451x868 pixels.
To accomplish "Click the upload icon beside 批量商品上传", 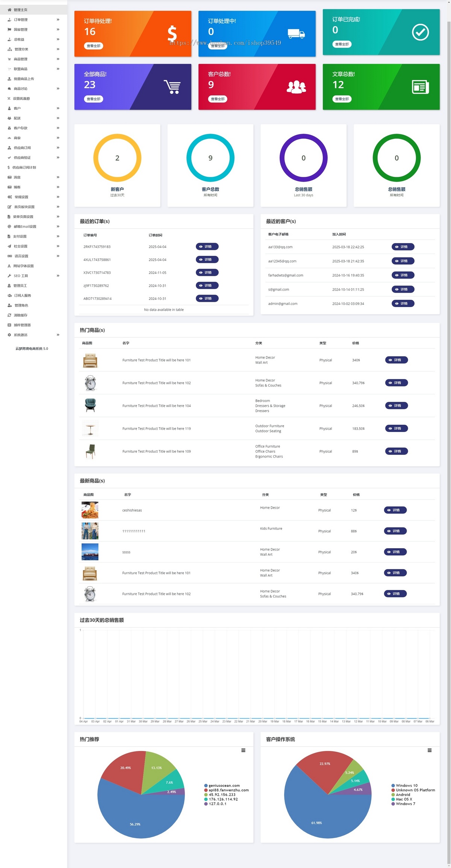I will (x=9, y=79).
